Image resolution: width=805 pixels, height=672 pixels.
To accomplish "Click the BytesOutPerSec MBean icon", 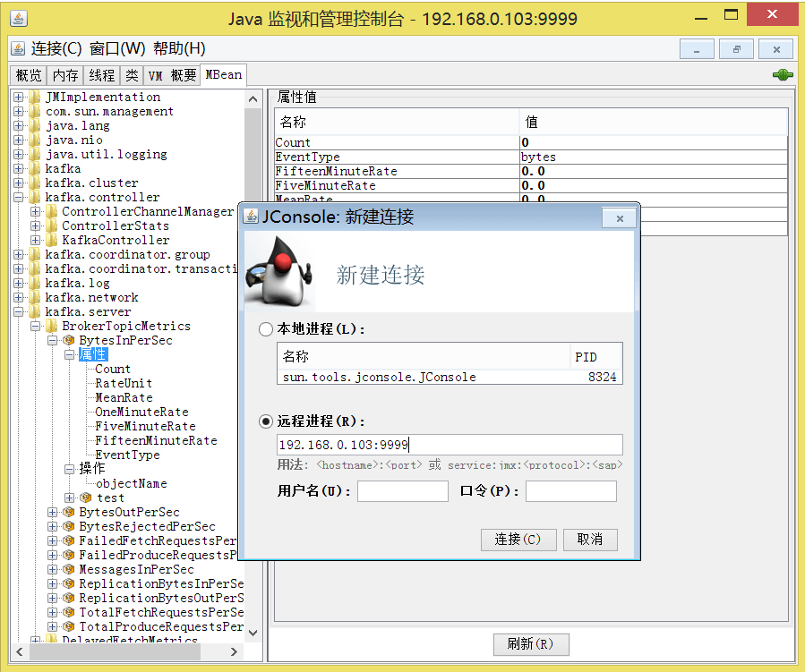I will [68, 512].
